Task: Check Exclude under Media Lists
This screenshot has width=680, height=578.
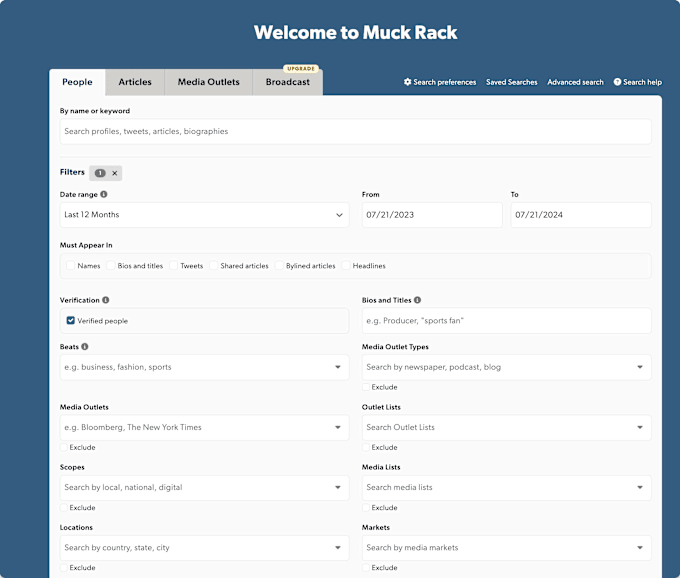Action: [x=366, y=507]
